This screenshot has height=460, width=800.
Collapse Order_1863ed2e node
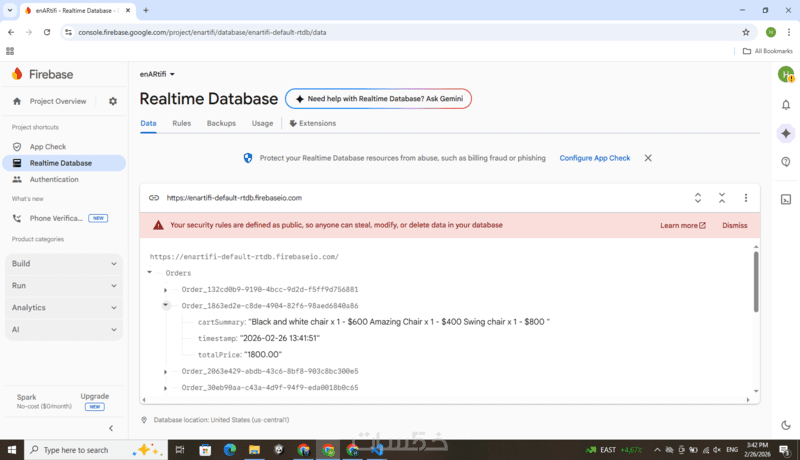pos(165,305)
